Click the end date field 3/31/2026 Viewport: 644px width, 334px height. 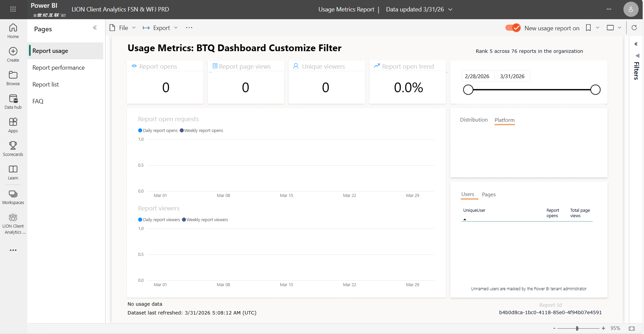(513, 76)
